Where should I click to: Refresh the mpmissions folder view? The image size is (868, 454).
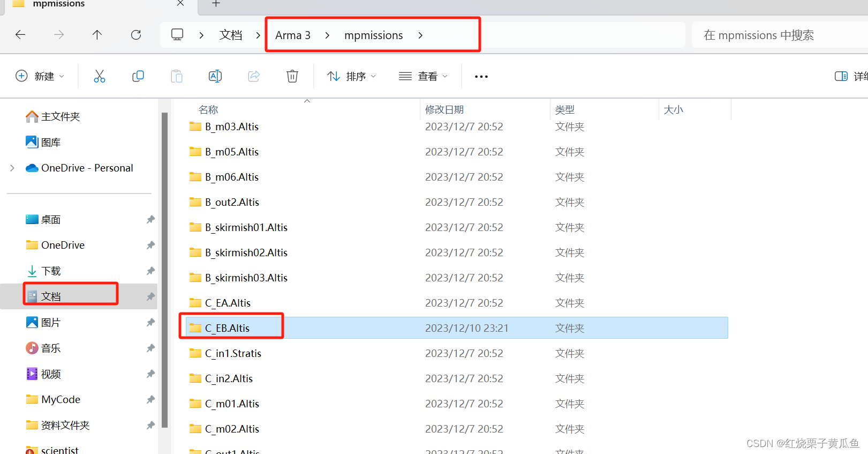point(136,35)
